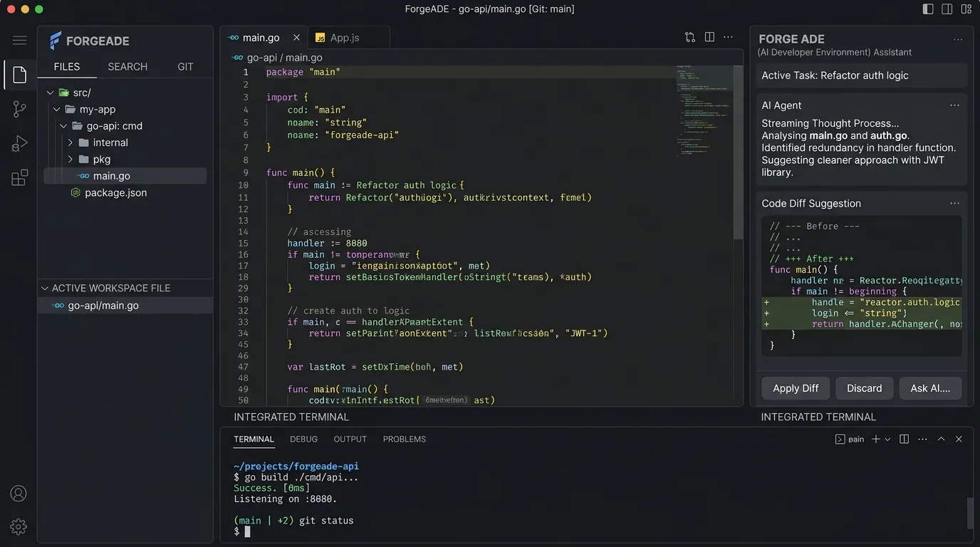Expand the internal folder

pos(71,142)
